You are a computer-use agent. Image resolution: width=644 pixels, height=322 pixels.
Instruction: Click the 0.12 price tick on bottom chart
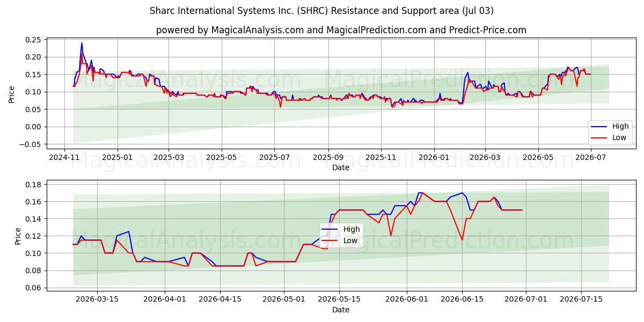tap(33, 236)
